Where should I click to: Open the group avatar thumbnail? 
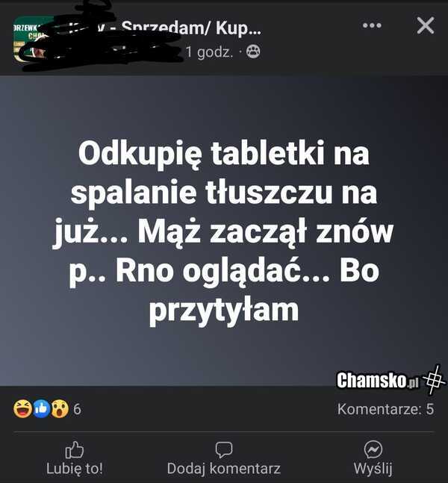point(28,39)
